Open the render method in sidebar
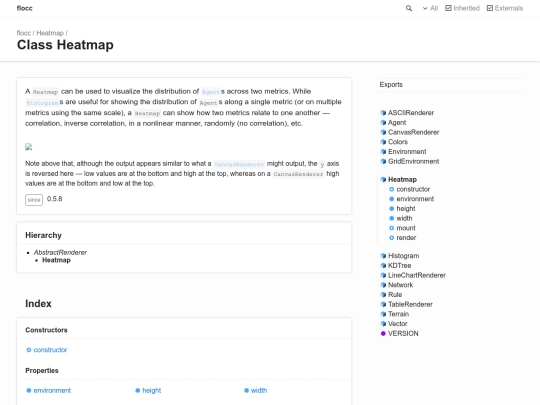This screenshot has width=540, height=405. pos(406,238)
